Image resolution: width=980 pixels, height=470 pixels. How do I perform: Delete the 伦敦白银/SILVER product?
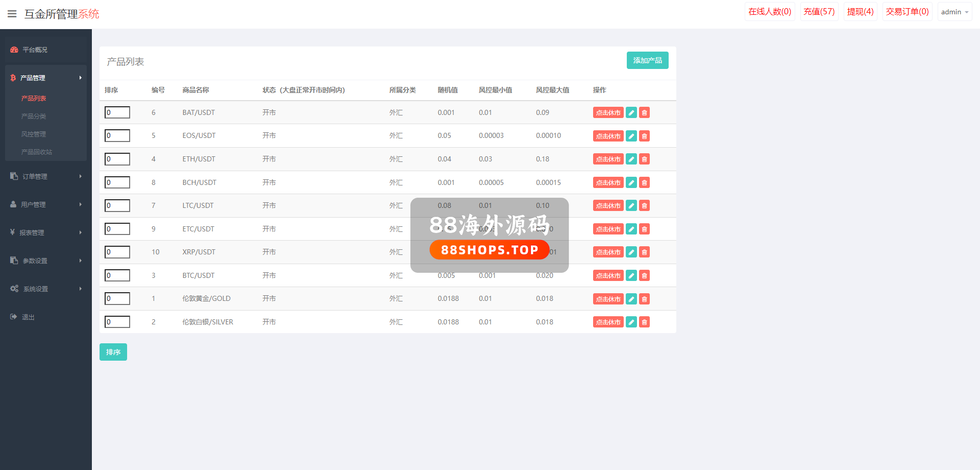(645, 322)
